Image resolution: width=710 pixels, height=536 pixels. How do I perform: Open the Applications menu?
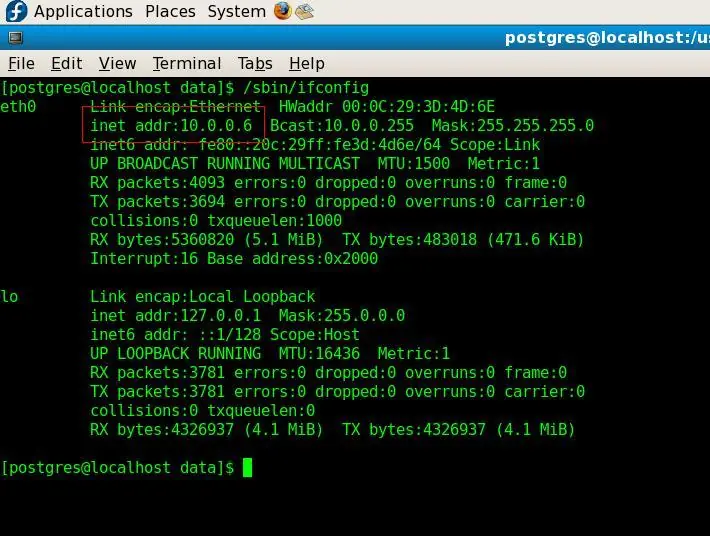(83, 12)
